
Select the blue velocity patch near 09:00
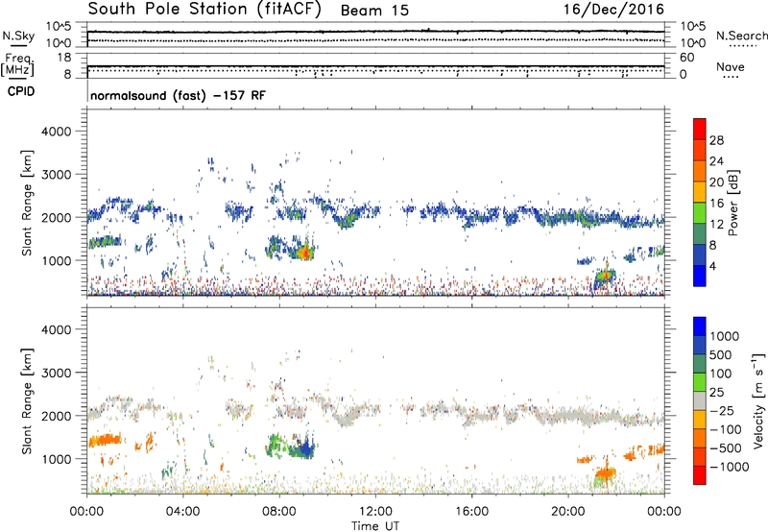point(304,448)
